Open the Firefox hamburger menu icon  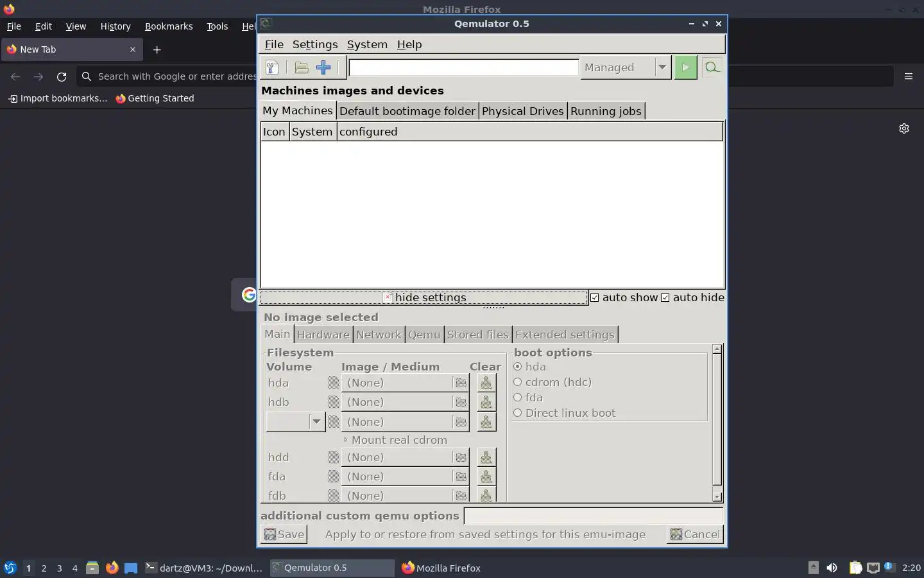(x=909, y=76)
